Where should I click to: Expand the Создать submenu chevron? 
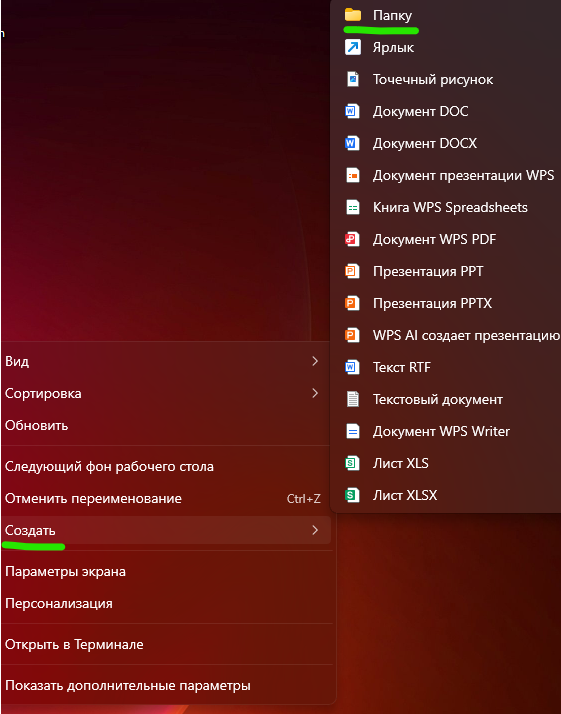[x=315, y=530]
